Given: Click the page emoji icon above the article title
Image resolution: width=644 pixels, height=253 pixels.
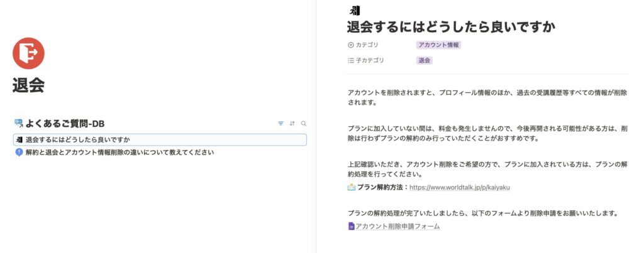Looking at the screenshot, I should click(x=354, y=10).
